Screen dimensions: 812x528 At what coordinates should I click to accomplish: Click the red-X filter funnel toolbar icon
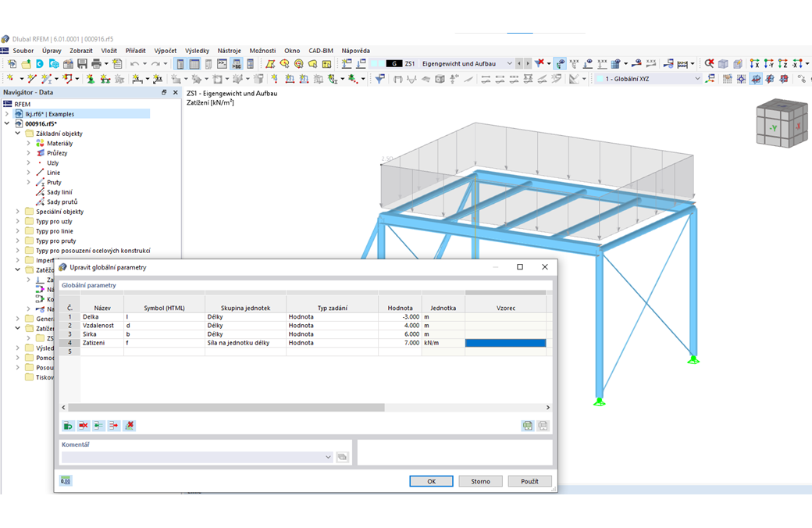click(x=540, y=64)
